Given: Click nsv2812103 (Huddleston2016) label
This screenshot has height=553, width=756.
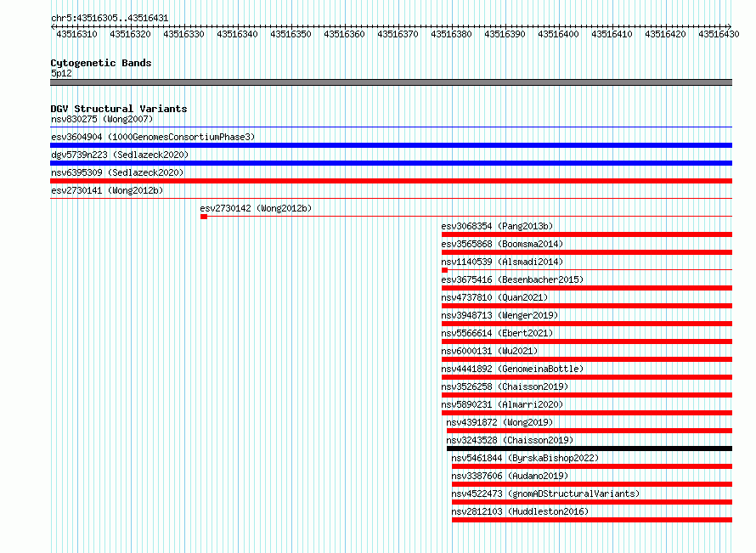Looking at the screenshot, I should pos(520,511).
